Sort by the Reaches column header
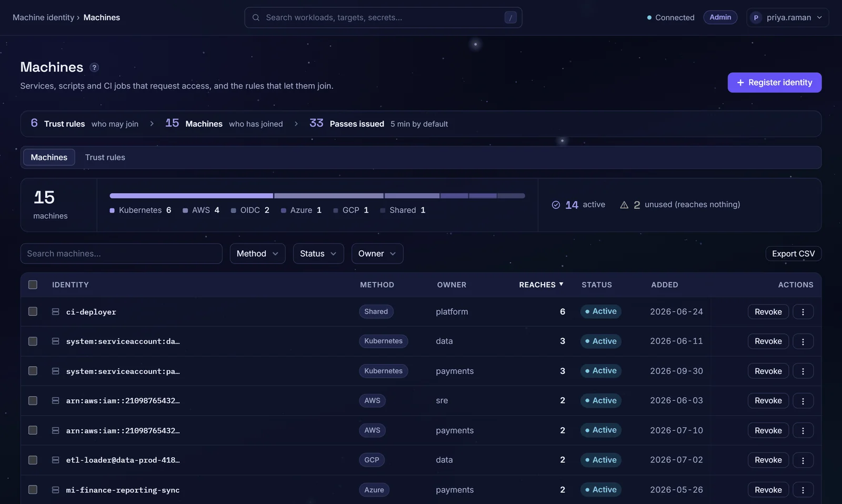 (x=541, y=285)
